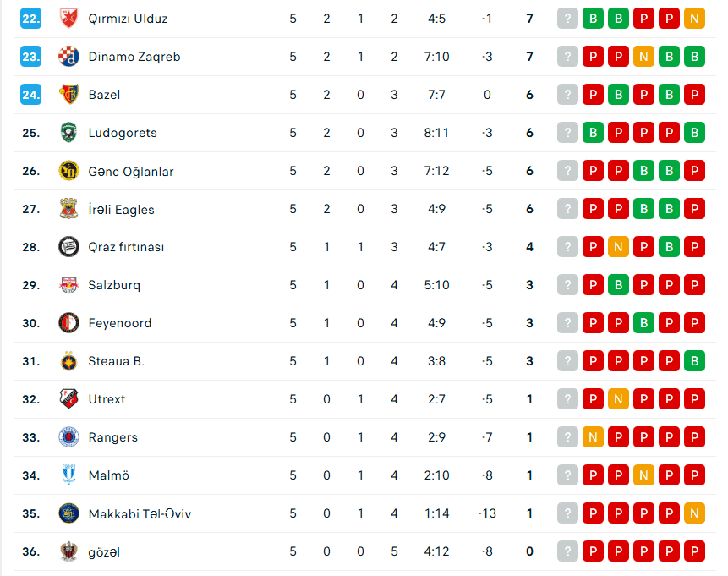The width and height of the screenshot is (728, 576).
Task: Click the Salzburq red bull logo
Action: pyautogui.click(x=68, y=285)
